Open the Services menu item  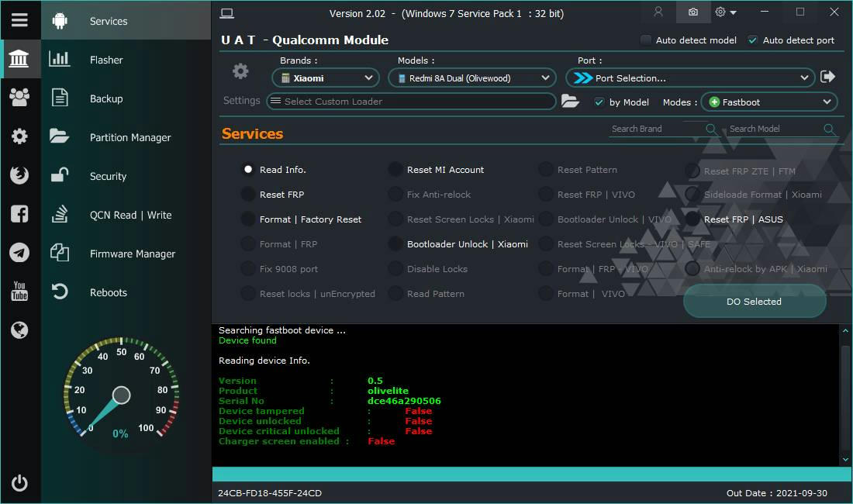pyautogui.click(x=126, y=21)
